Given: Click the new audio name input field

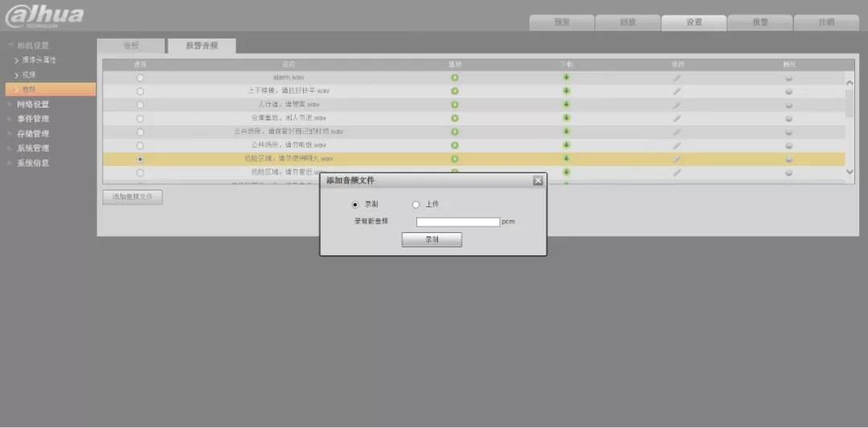Looking at the screenshot, I should pos(457,222).
